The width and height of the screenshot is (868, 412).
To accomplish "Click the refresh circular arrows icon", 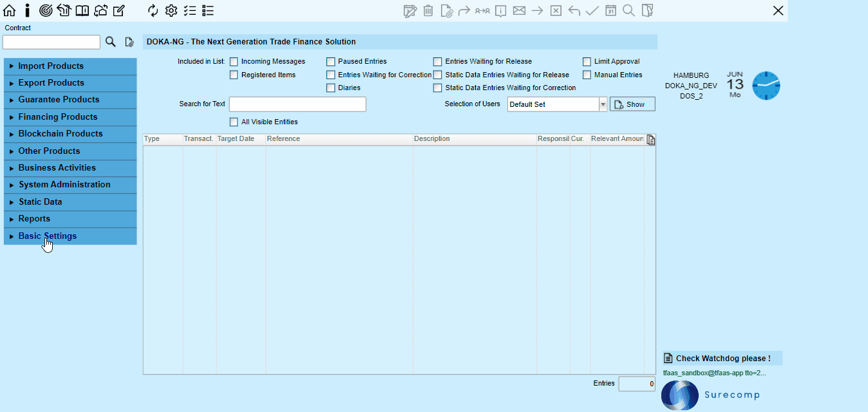I will tap(153, 10).
